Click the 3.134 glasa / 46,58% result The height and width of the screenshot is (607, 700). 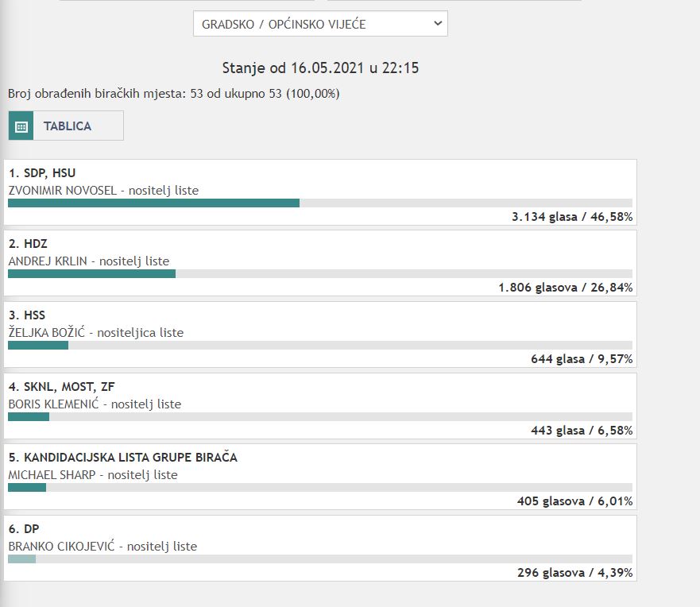coord(572,217)
